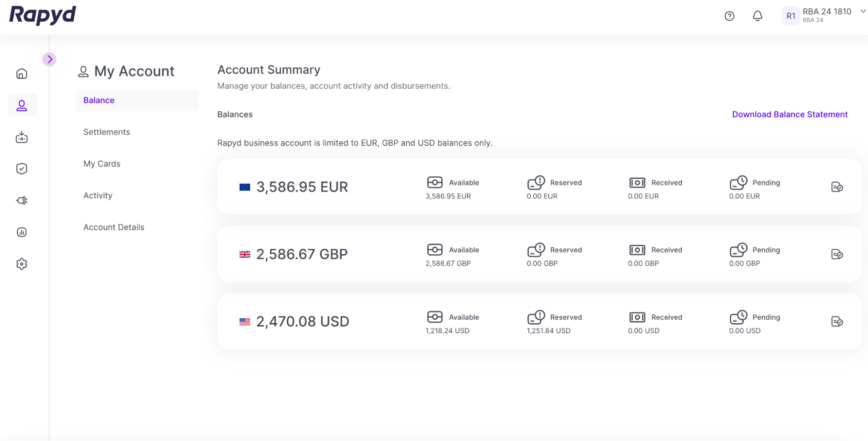Select the 2,586.67 GBP balance card
Viewport: 868px width, 441px height.
pos(302,254)
